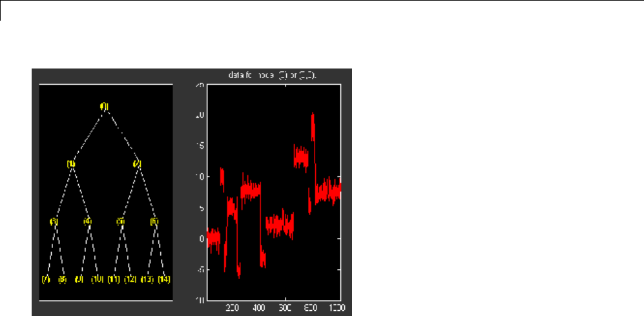Select tree node (2)
This screenshot has height=316, width=644.
[137, 164]
